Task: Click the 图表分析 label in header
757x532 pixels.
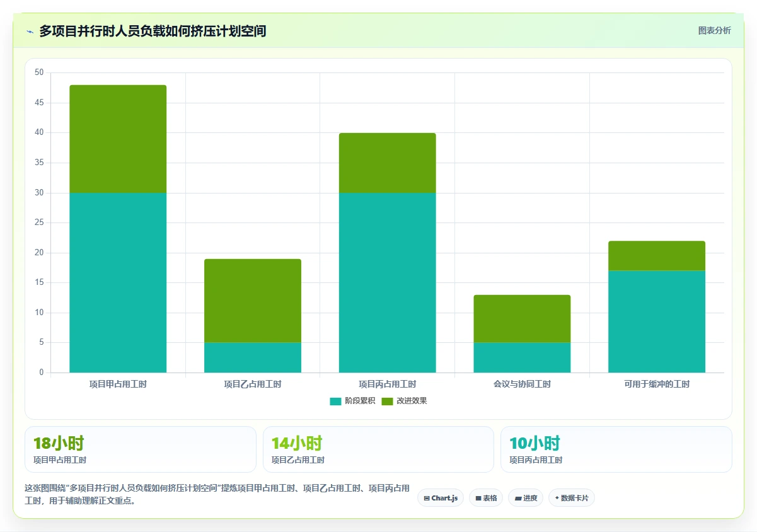Action: click(x=714, y=30)
